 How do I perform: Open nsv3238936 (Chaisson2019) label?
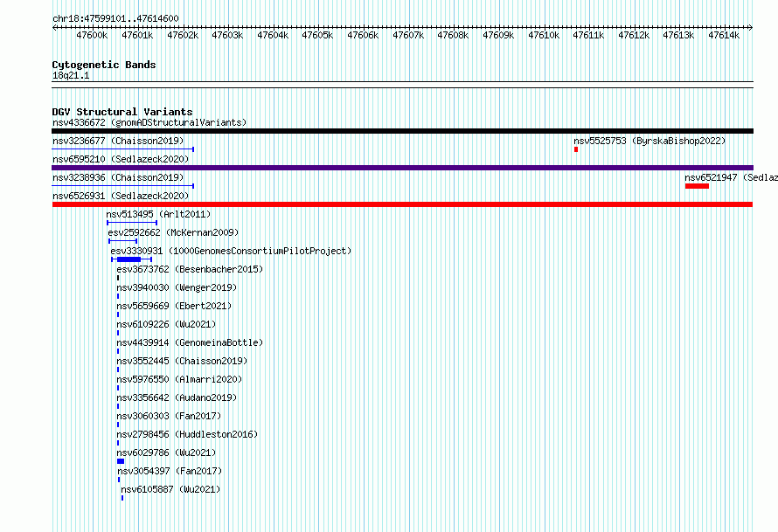(x=118, y=177)
